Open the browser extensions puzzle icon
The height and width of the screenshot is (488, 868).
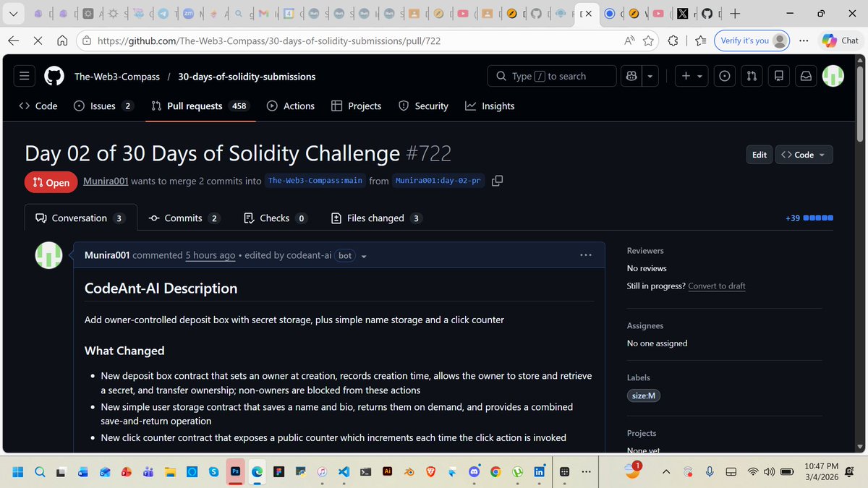point(673,41)
